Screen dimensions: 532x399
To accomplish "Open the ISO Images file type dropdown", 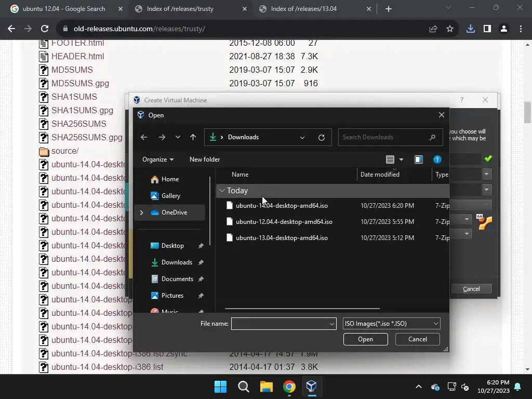I will tap(392, 324).
